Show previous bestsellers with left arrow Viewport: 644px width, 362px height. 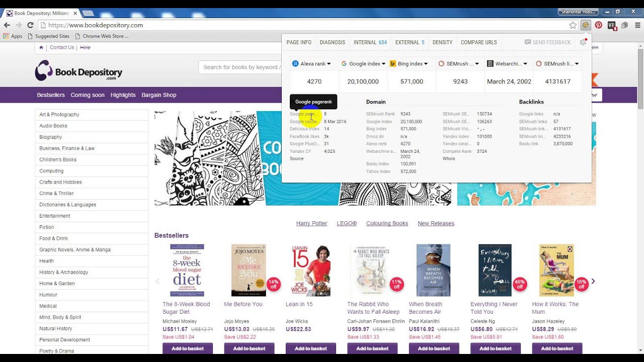(157, 281)
